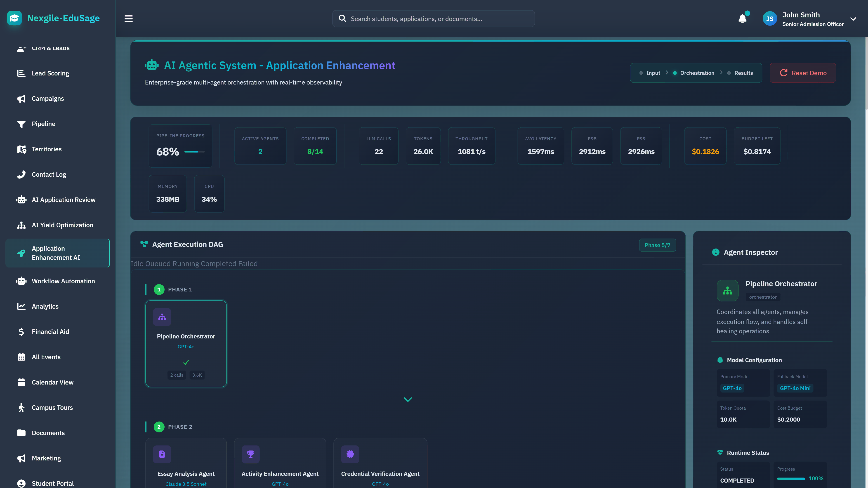
Task: Enable the Failed status filter
Action: point(248,263)
